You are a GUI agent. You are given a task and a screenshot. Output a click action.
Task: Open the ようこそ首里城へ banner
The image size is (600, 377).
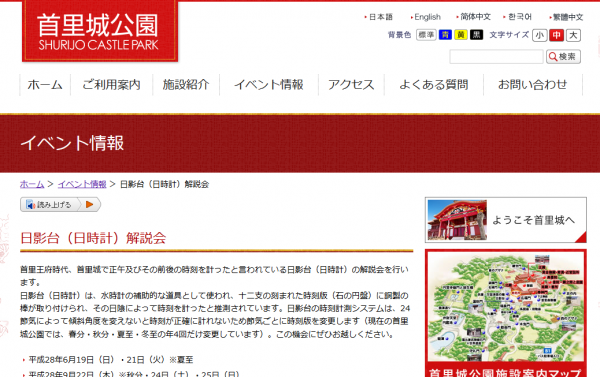[x=505, y=220]
